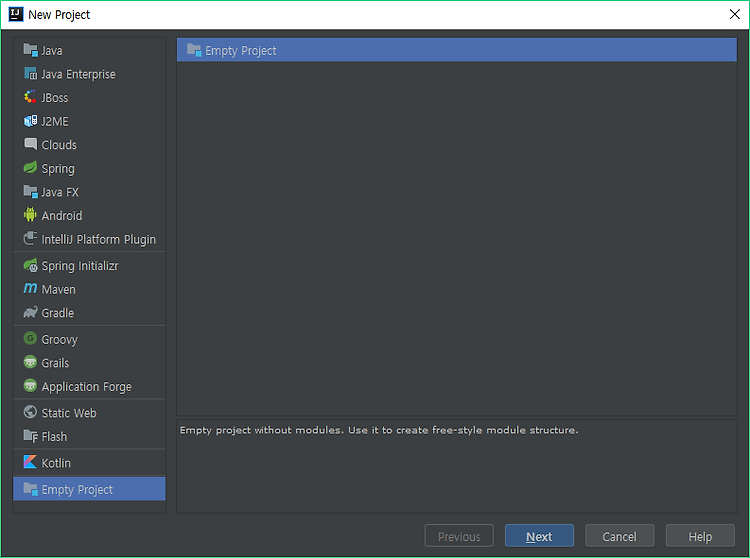Choose the Java label in sidebar

(52, 51)
